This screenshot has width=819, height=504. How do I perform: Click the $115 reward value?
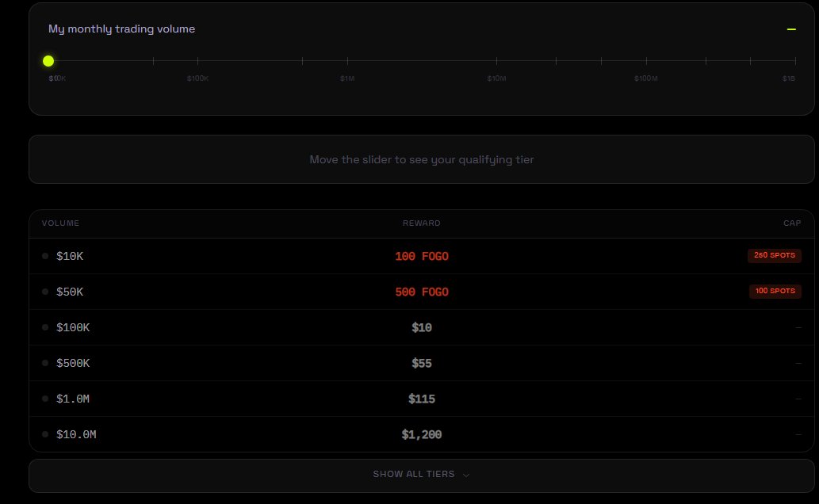tap(422, 399)
